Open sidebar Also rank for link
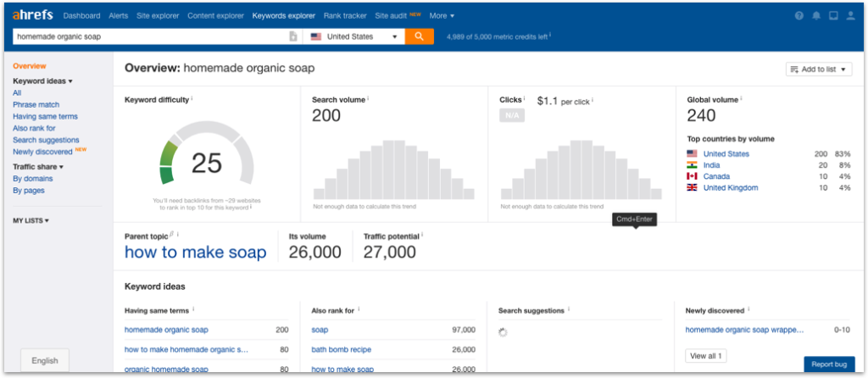 [34, 128]
